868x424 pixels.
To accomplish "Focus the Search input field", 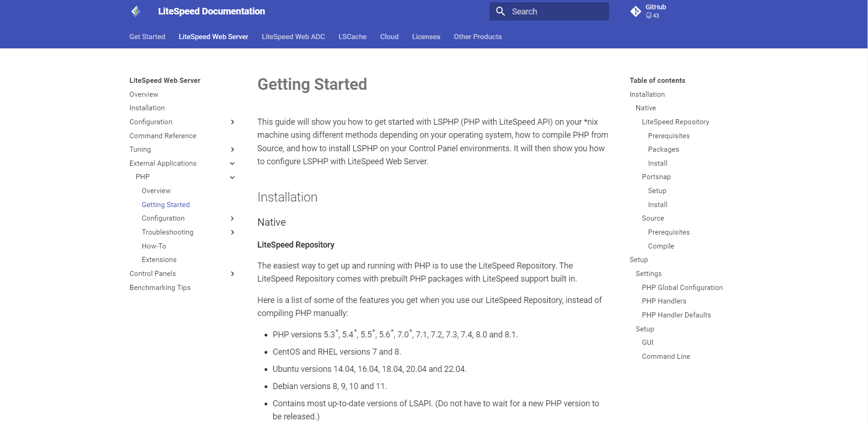I will 549,11.
